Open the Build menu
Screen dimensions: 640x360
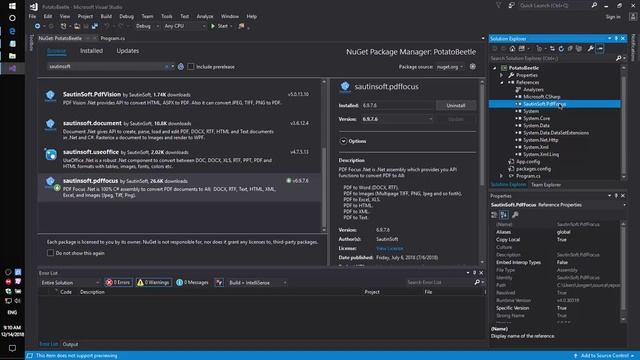click(x=106, y=16)
